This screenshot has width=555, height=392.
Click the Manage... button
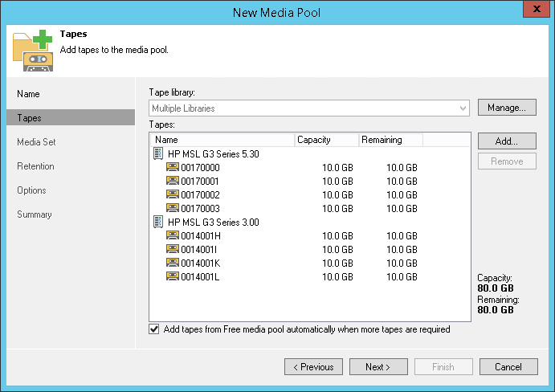[x=507, y=108]
